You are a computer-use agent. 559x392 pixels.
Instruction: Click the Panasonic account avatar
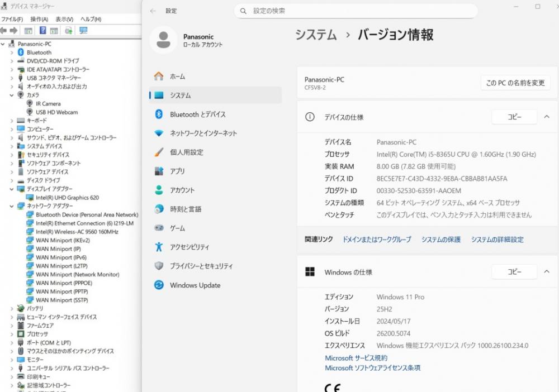click(163, 40)
